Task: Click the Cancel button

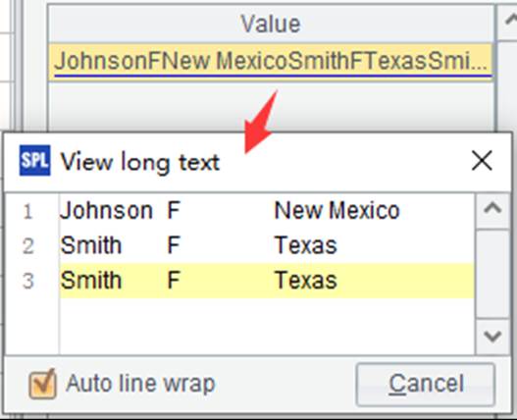Action: (x=426, y=385)
